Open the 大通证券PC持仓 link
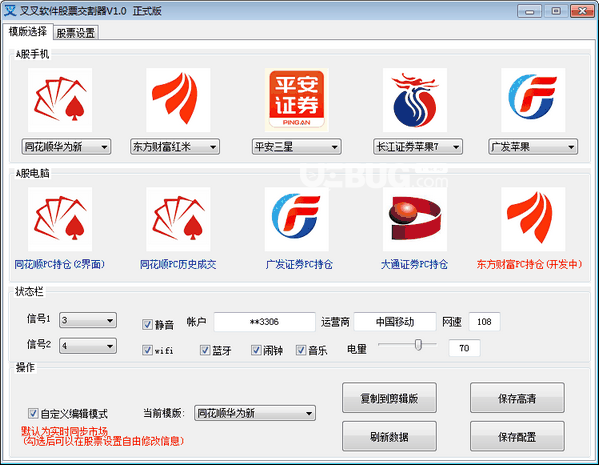The image size is (599, 465). [414, 264]
